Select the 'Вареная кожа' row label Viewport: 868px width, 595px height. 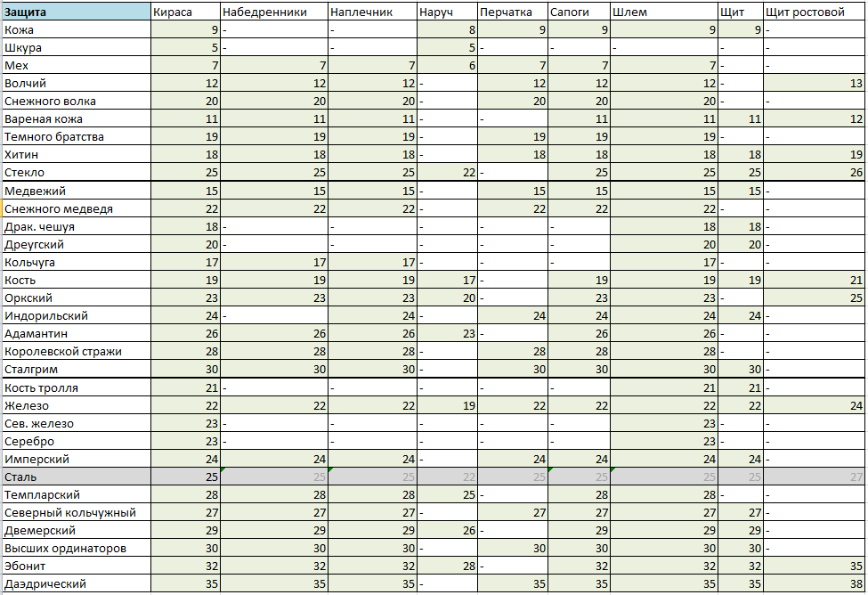(x=77, y=118)
